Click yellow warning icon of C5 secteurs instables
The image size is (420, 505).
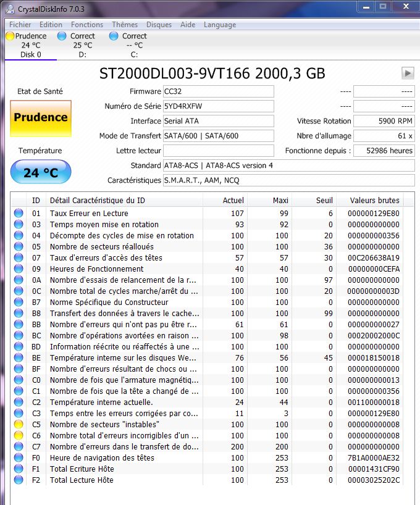pyautogui.click(x=19, y=424)
